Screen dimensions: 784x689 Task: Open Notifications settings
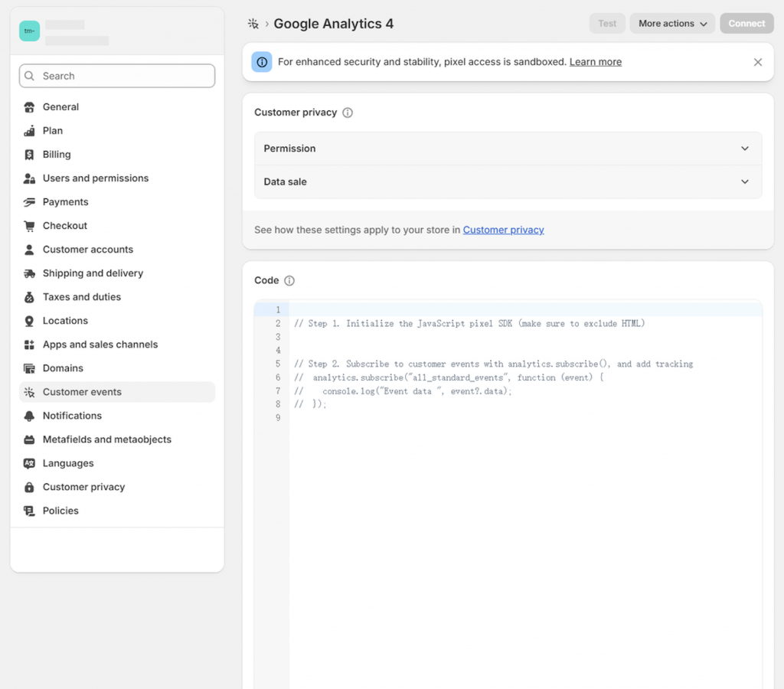[117, 416]
